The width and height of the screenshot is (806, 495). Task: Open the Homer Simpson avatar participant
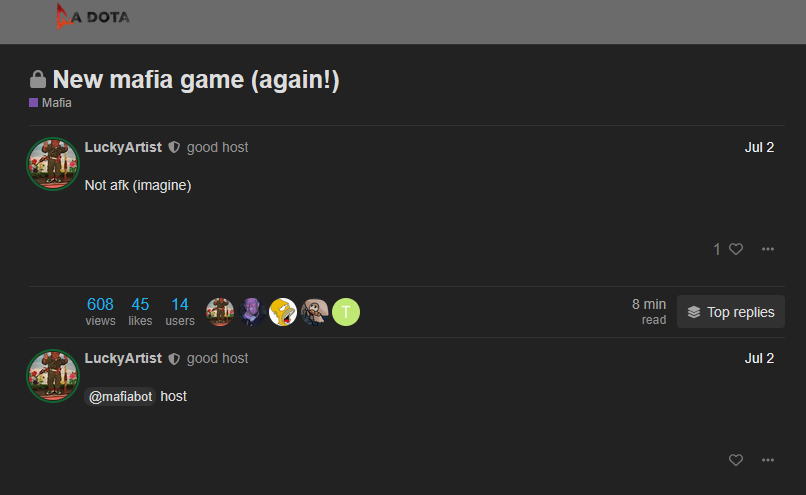pyautogui.click(x=283, y=312)
